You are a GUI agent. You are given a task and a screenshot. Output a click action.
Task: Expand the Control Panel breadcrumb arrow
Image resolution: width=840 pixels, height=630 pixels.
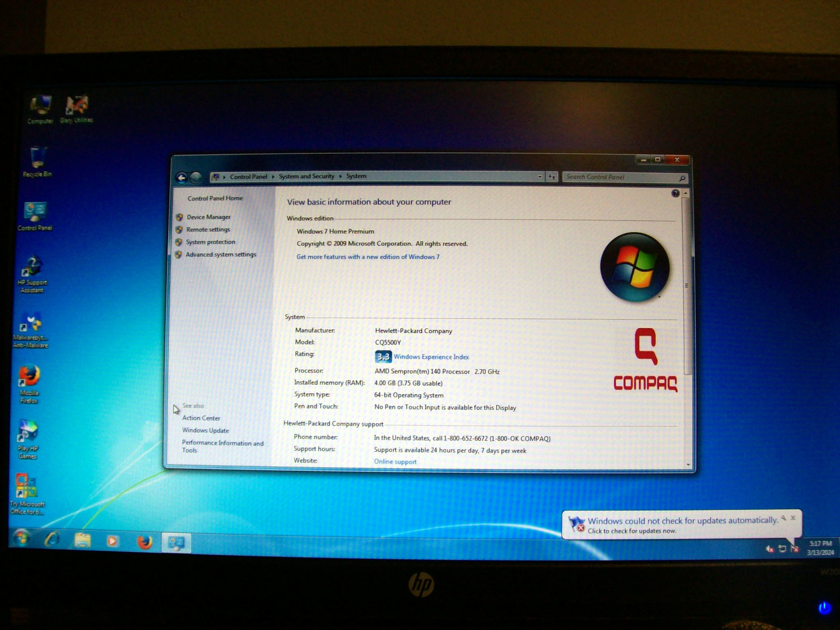(273, 177)
